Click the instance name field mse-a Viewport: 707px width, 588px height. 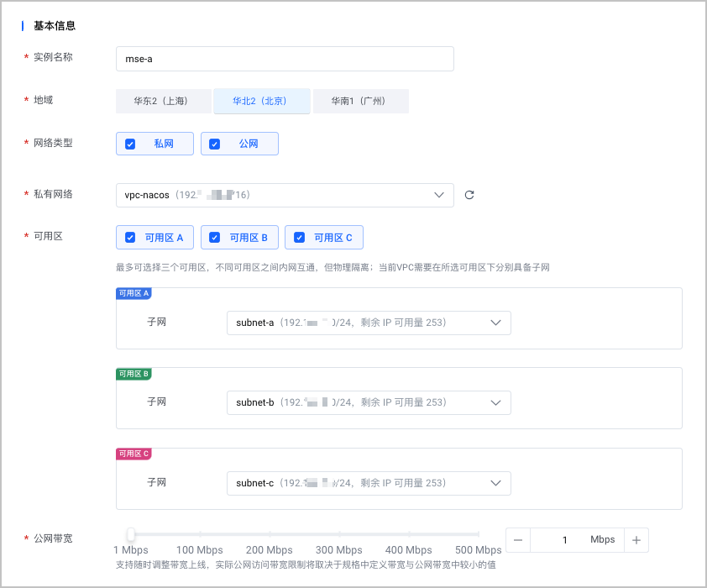(x=285, y=59)
